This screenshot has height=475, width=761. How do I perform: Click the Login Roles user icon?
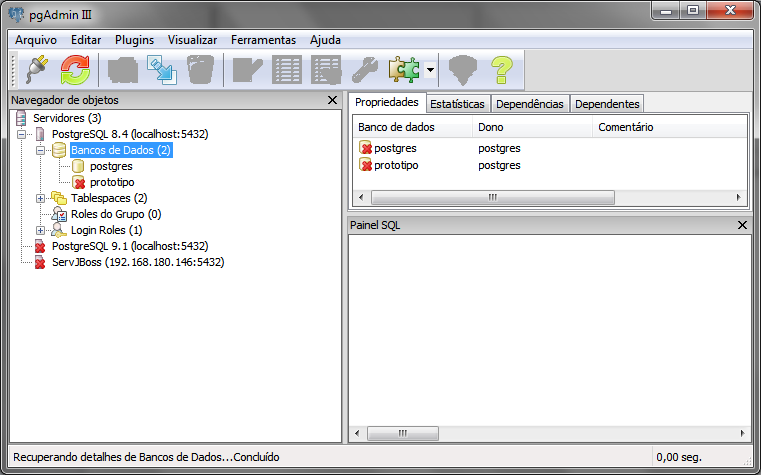click(59, 230)
